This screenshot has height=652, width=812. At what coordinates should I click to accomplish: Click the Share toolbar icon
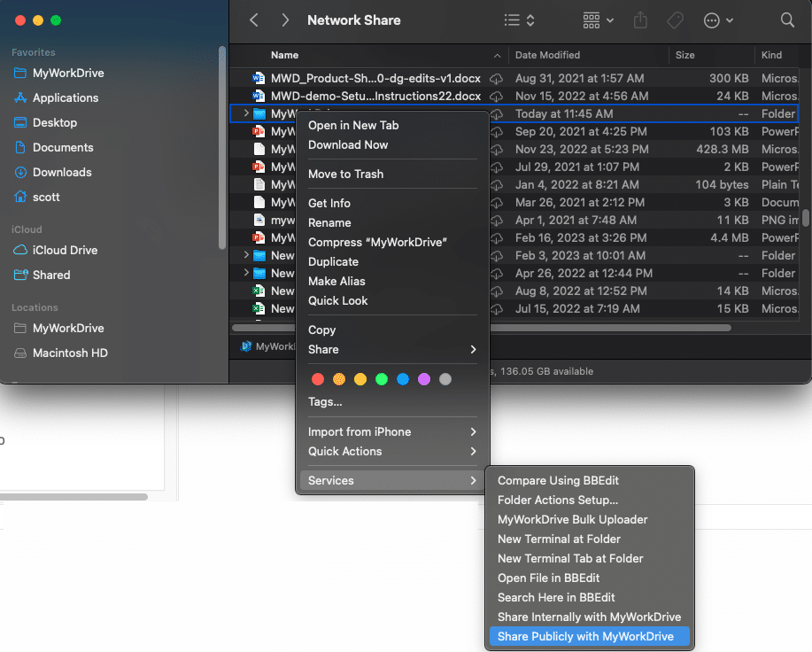[x=642, y=19]
